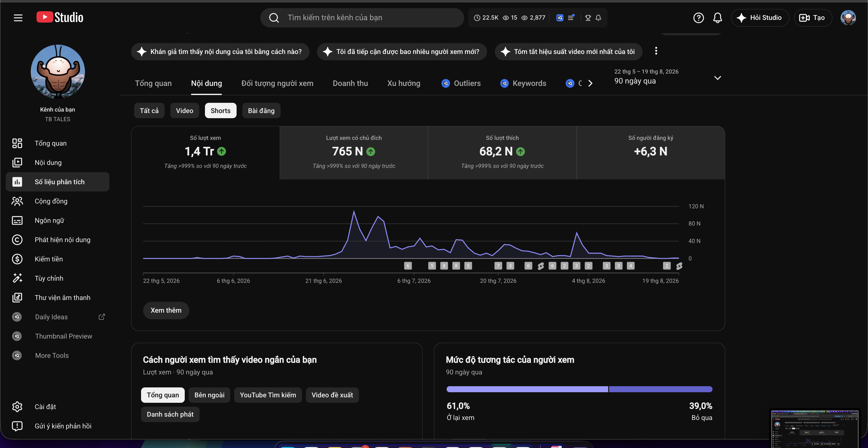The width and height of the screenshot is (868, 448).
Task: Switch to the Đối tượng người xem tab
Action: tap(277, 83)
